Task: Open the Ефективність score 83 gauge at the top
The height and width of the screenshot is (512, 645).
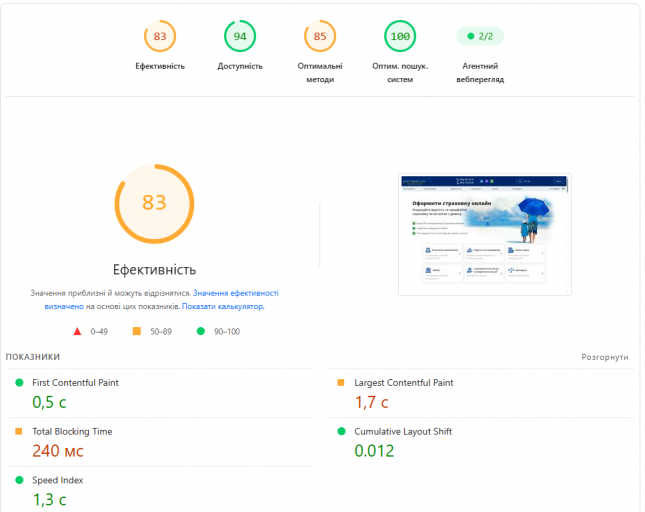Action: click(160, 36)
